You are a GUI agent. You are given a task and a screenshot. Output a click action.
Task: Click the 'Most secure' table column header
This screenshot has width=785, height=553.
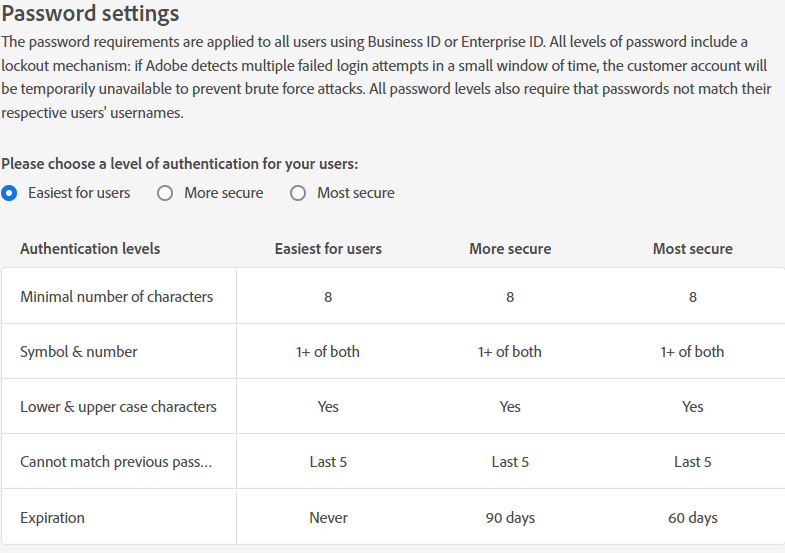point(693,249)
